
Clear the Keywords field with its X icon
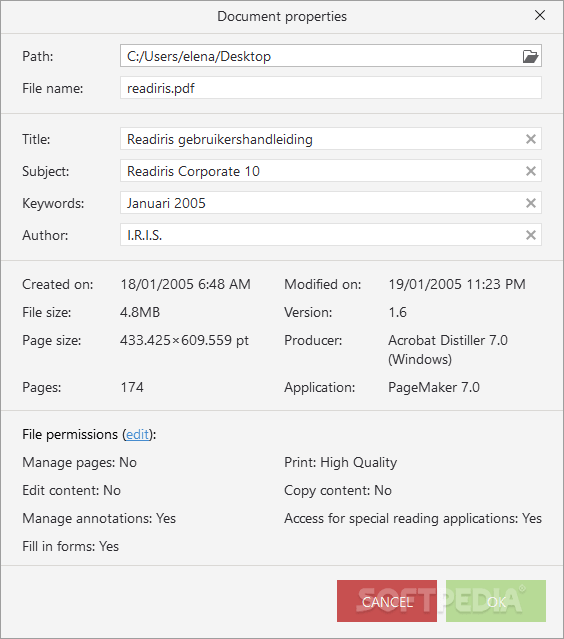coord(531,203)
